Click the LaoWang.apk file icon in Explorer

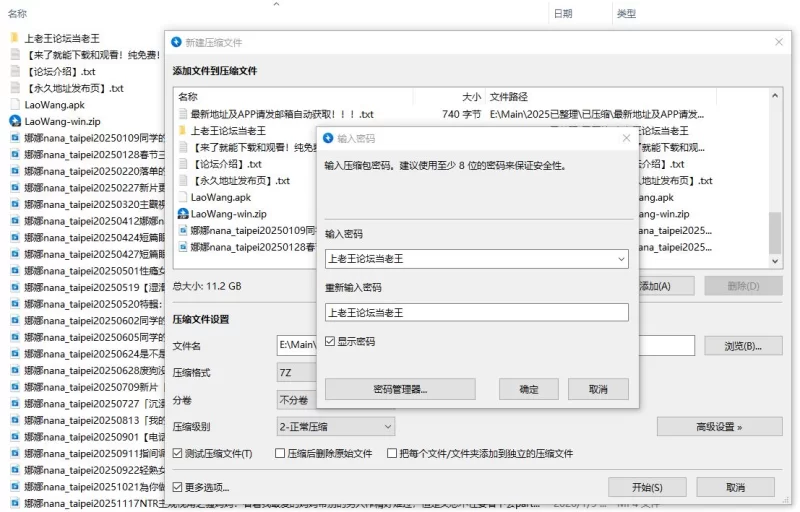click(15, 105)
